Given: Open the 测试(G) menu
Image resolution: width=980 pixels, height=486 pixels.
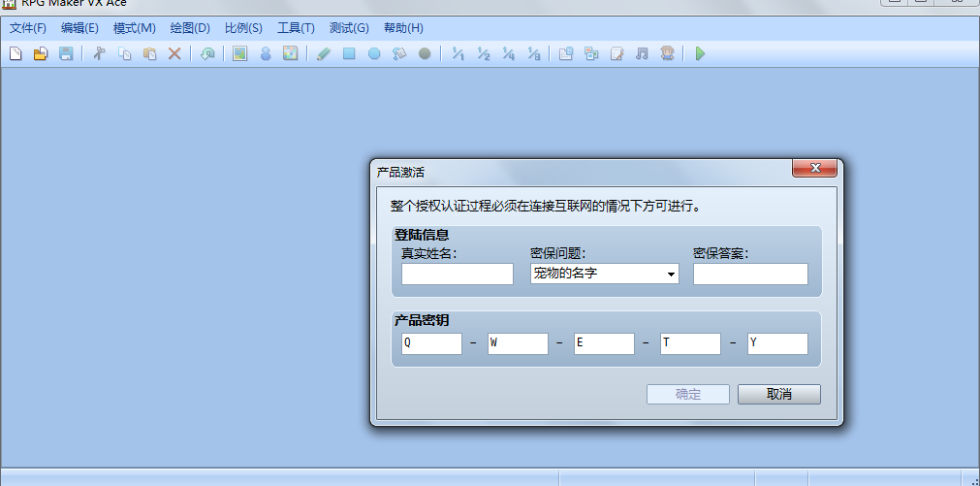Looking at the screenshot, I should [349, 28].
